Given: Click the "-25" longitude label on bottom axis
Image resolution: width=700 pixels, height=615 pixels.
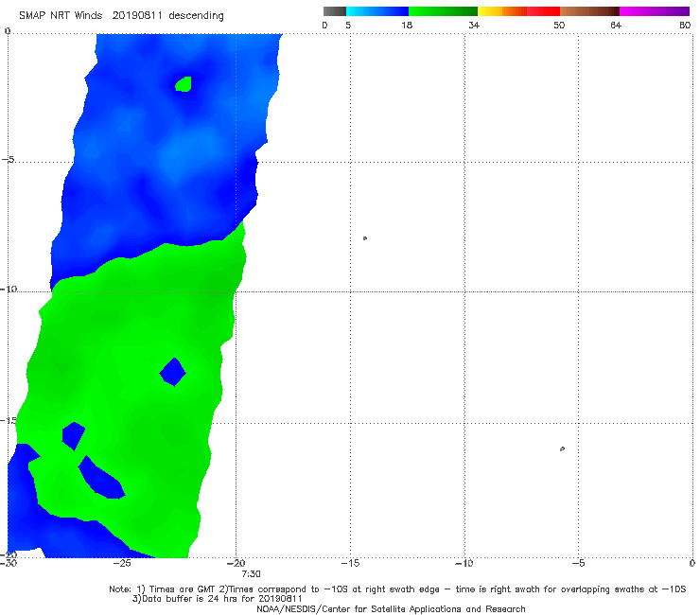Looking at the screenshot, I should click(x=122, y=564).
